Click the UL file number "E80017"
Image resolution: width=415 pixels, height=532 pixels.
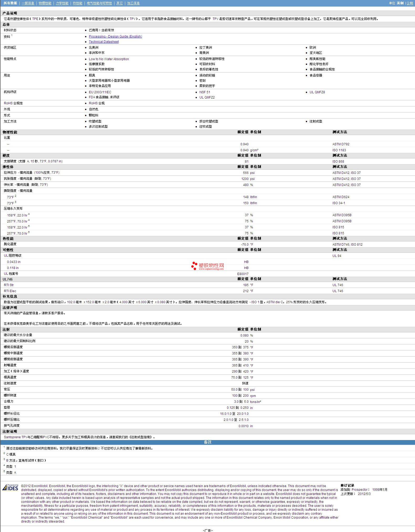243,274
